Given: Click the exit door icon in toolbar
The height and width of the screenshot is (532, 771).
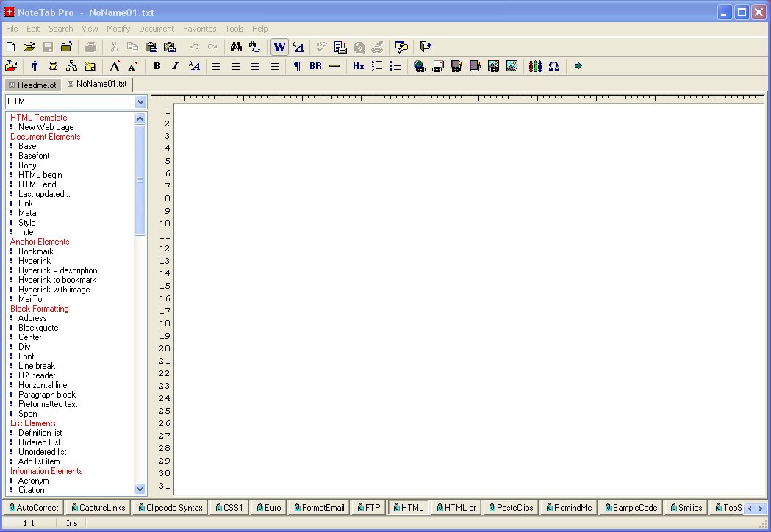Looking at the screenshot, I should pyautogui.click(x=426, y=47).
